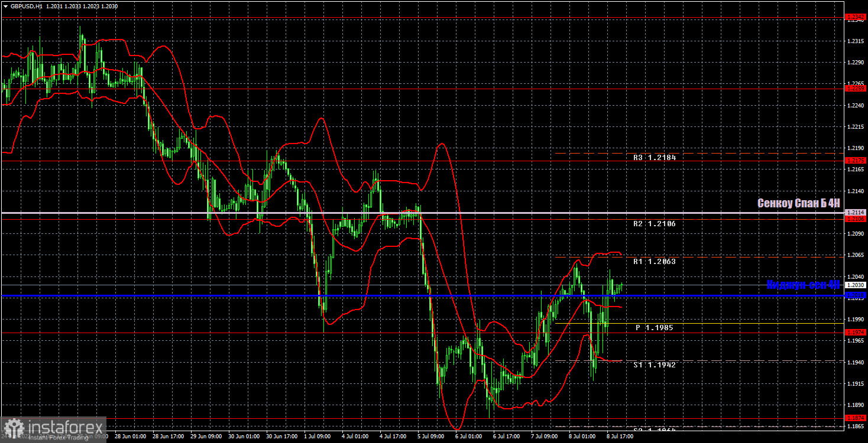Click the 1.2240 price axis label
This screenshot has height=443, width=868.
(x=856, y=105)
